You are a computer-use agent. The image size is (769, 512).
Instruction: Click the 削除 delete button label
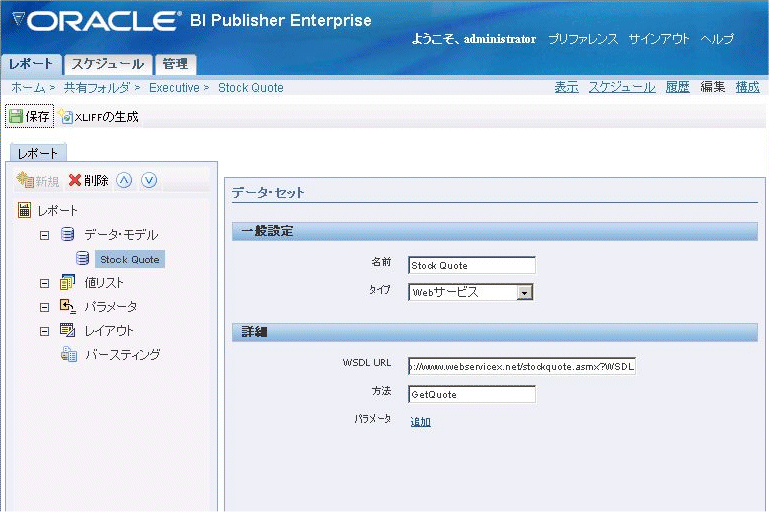[96, 180]
